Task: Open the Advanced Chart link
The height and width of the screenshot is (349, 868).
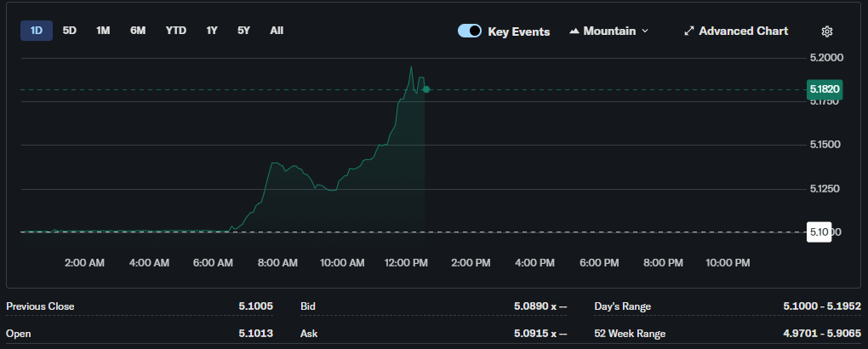Action: pos(743,31)
